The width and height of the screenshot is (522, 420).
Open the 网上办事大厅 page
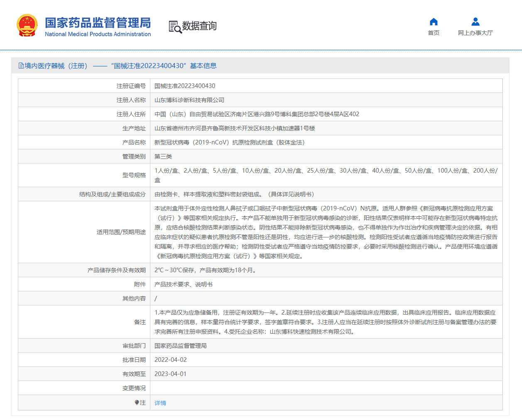(475, 32)
